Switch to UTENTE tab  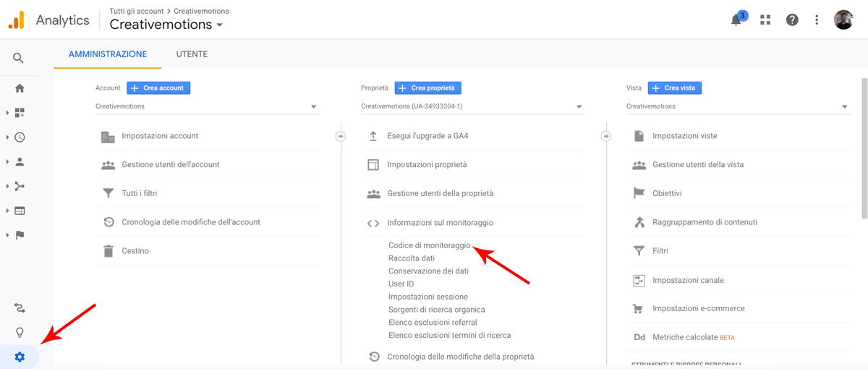tap(192, 54)
